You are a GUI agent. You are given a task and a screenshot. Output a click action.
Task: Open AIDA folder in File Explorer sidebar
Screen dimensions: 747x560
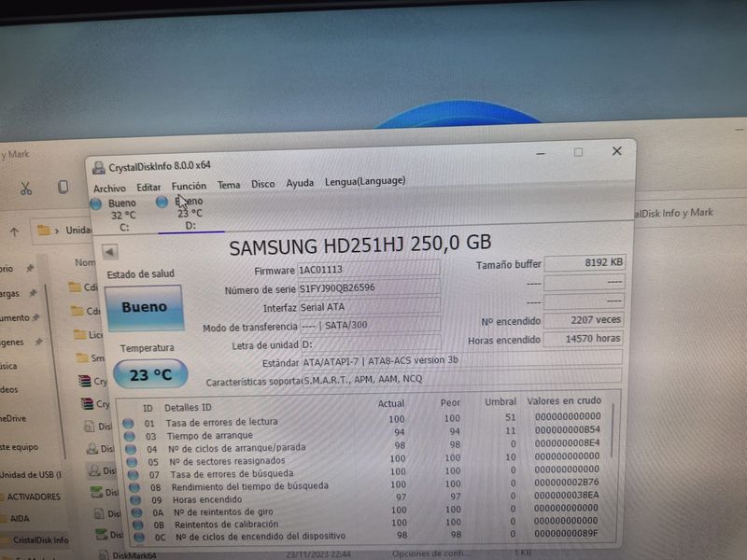20,518
